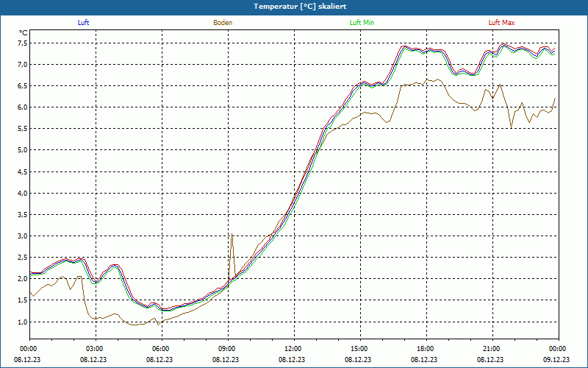Click the °C axis unit label
588x368 pixels.
click(24, 33)
